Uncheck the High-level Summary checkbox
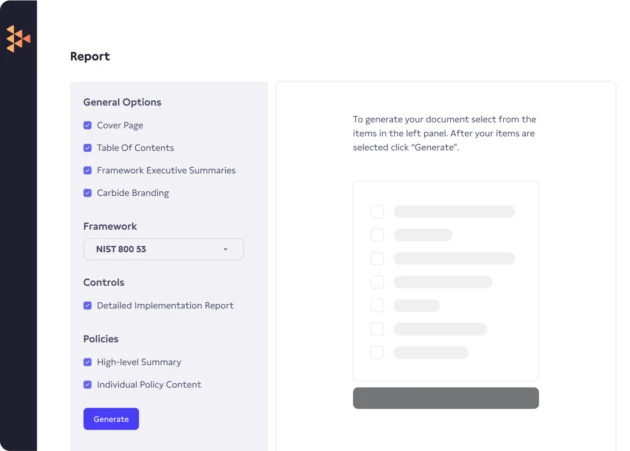This screenshot has height=451, width=630. tap(88, 362)
